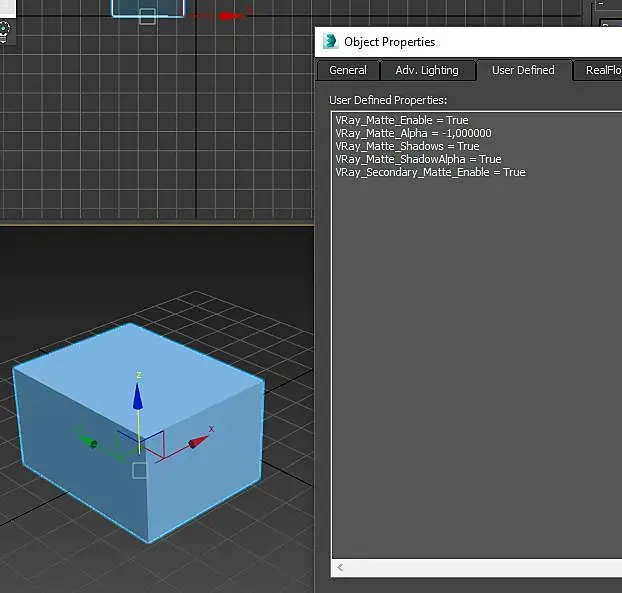Click the blue Z axis gizmo arrow
Viewport: 622px width, 593px height.
tap(138, 396)
